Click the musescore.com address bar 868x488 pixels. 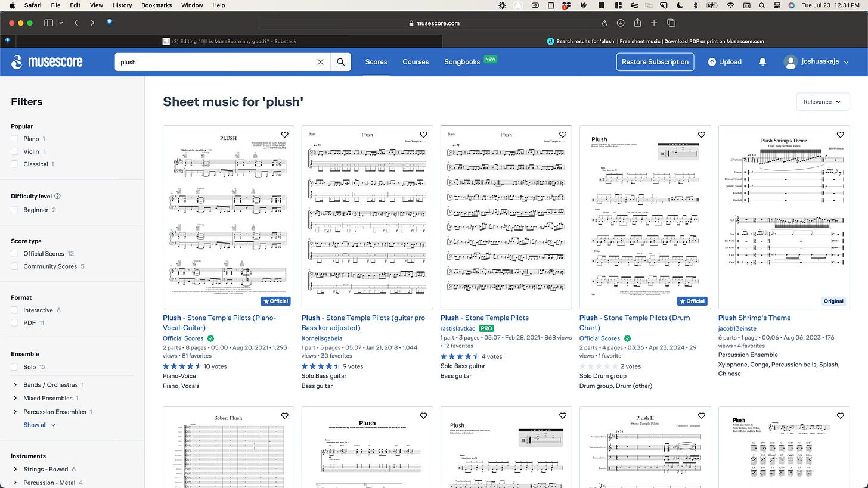click(434, 23)
